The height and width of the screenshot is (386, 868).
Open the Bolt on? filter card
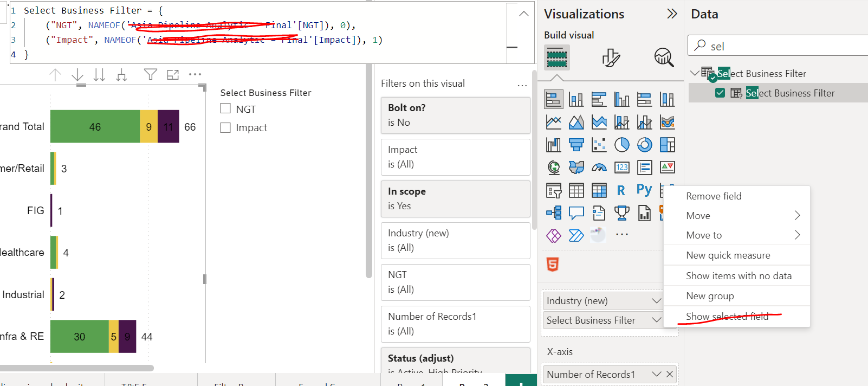pos(456,115)
